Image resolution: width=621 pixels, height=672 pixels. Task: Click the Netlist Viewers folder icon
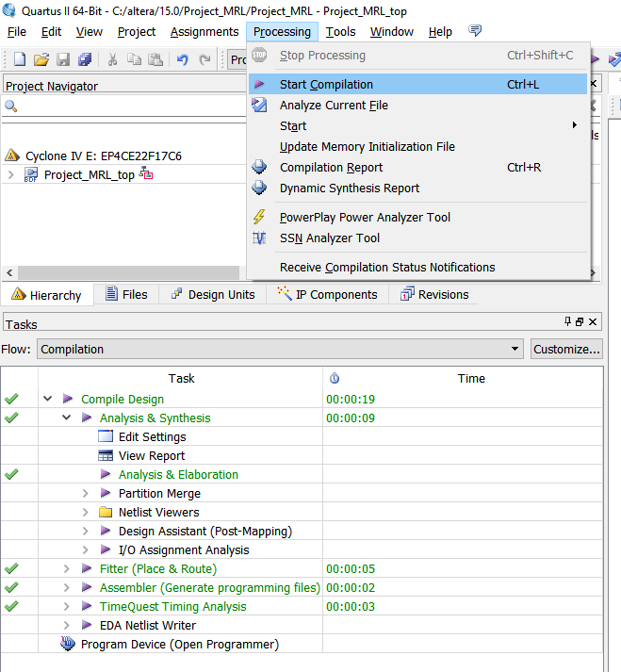pyautogui.click(x=106, y=512)
